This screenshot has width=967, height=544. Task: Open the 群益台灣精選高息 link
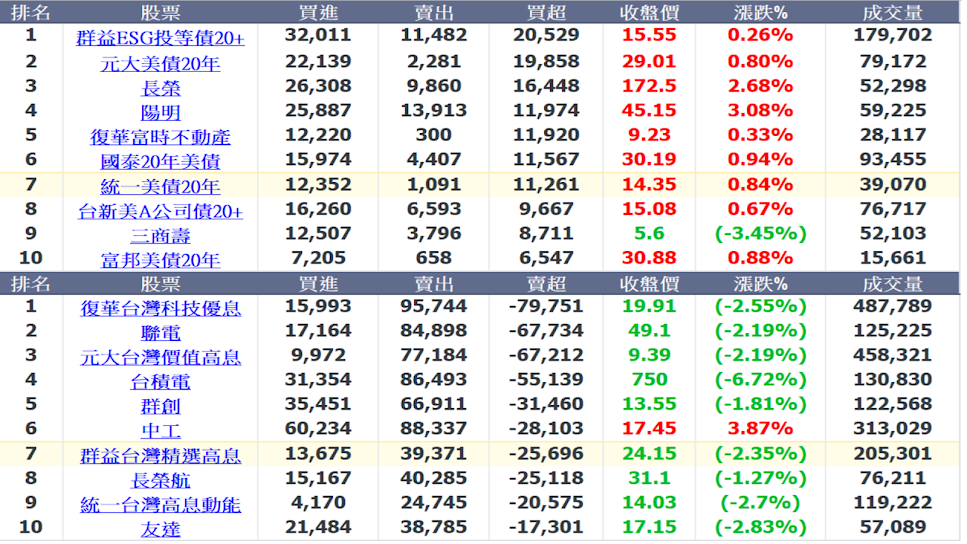(x=160, y=456)
